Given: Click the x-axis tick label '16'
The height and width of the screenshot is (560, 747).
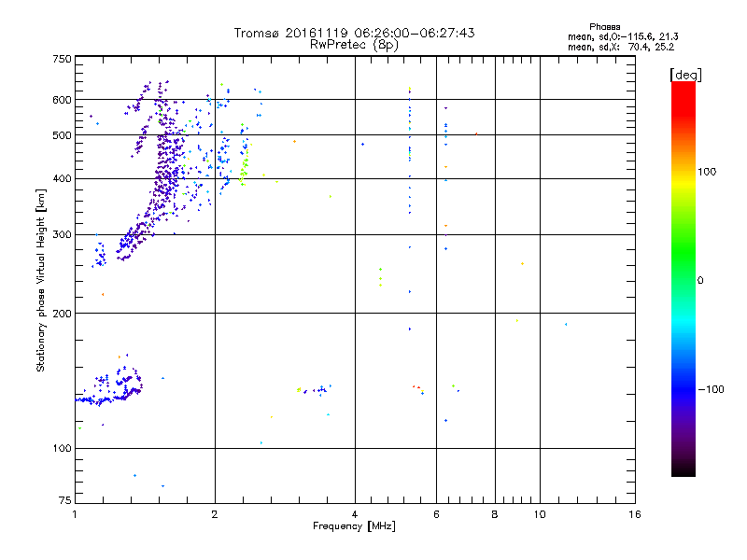Looking at the screenshot, I should click(x=635, y=514).
